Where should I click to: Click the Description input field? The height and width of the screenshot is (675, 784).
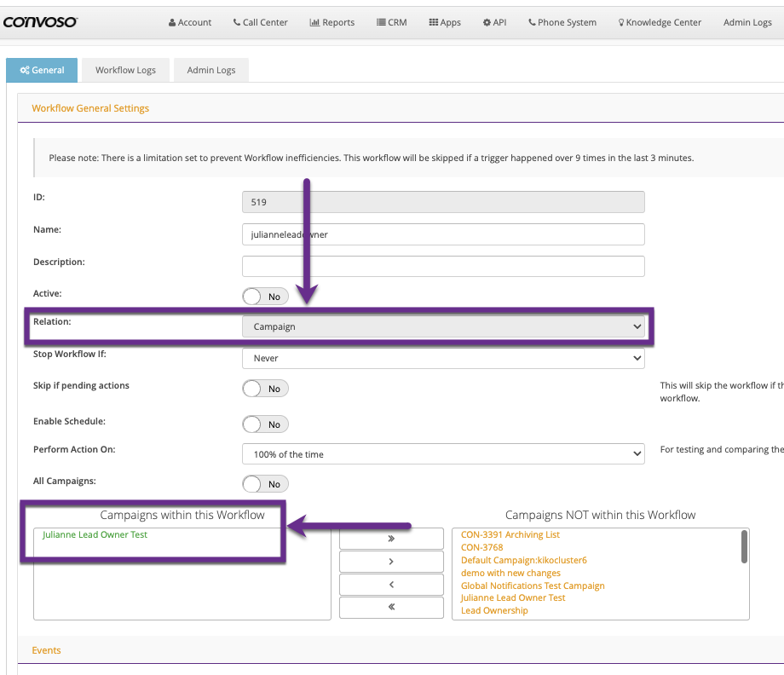pyautogui.click(x=443, y=266)
